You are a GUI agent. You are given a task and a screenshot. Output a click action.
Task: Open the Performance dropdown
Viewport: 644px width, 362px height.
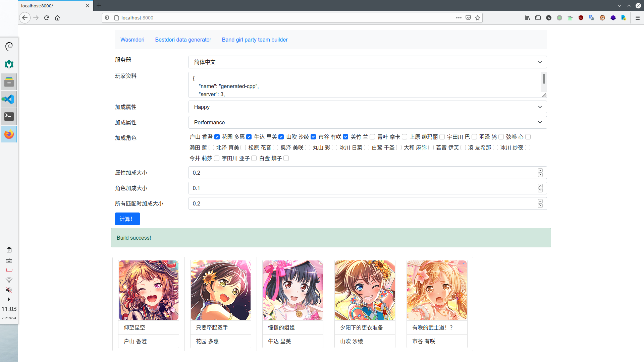[367, 122]
